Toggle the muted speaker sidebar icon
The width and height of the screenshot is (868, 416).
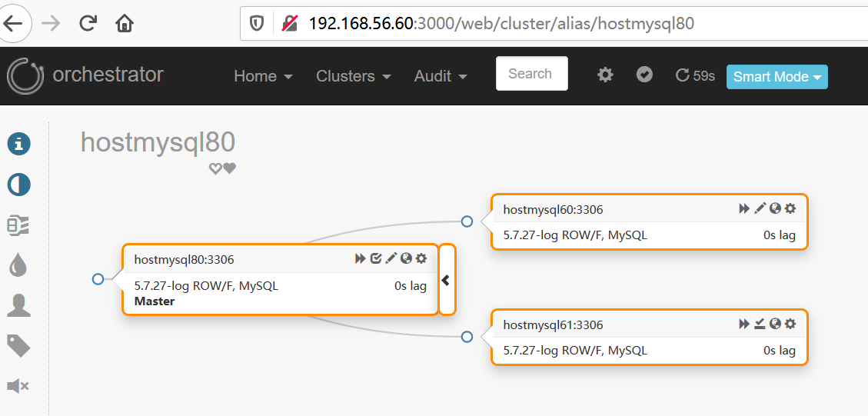tap(18, 386)
